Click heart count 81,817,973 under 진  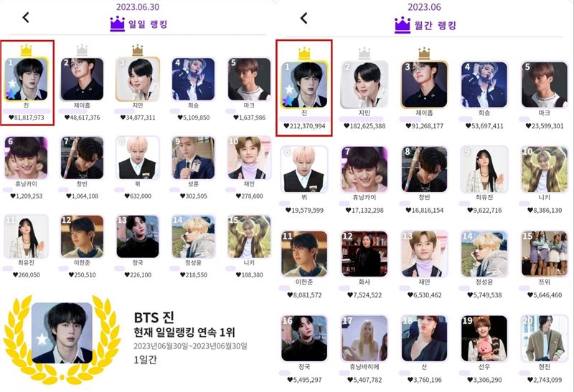27,118
